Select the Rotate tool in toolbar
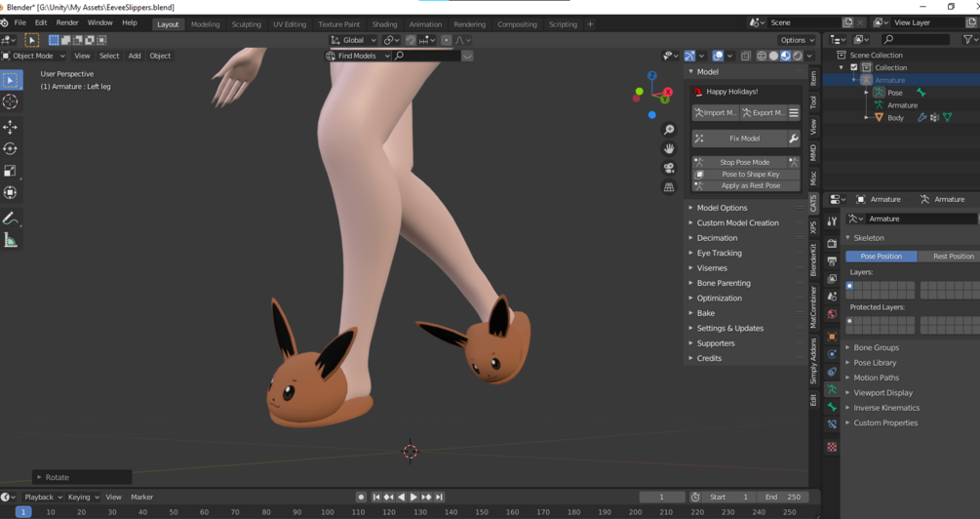Screen dimensions: 980x519 [x=11, y=149]
